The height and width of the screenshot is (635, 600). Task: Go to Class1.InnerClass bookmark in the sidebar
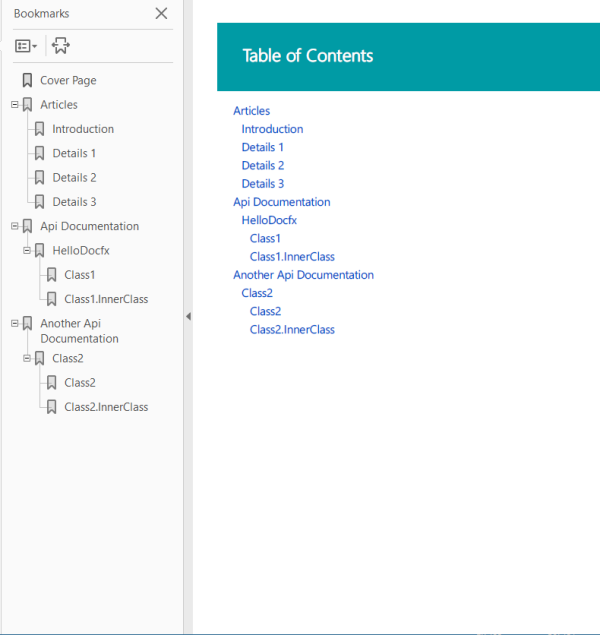coord(106,299)
